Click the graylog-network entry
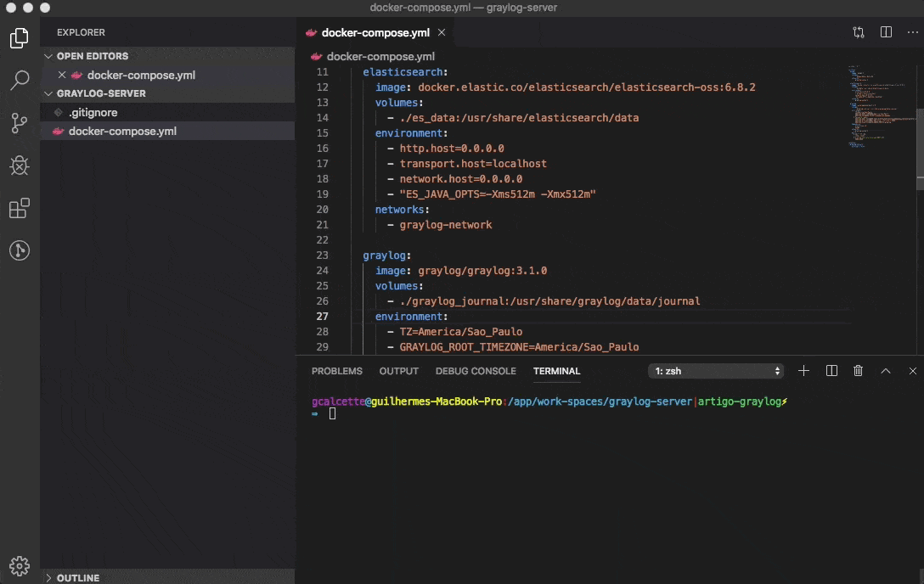Image resolution: width=924 pixels, height=584 pixels. coord(446,225)
